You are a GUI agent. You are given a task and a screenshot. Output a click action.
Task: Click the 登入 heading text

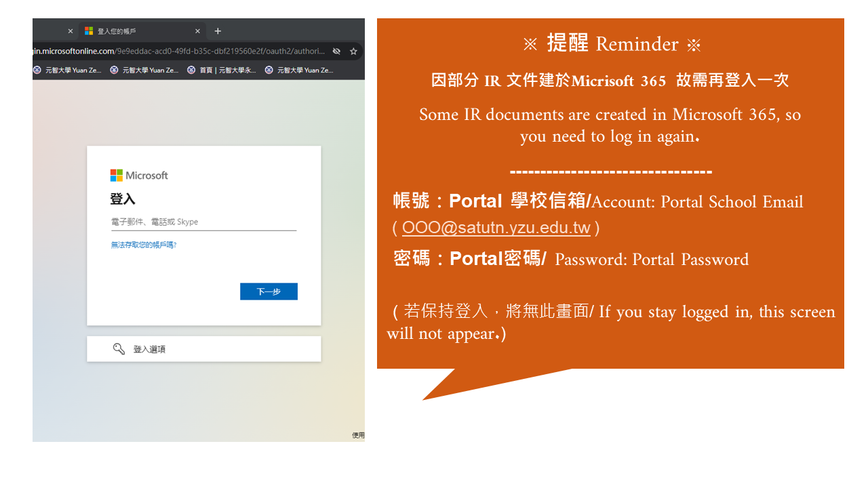click(x=123, y=199)
